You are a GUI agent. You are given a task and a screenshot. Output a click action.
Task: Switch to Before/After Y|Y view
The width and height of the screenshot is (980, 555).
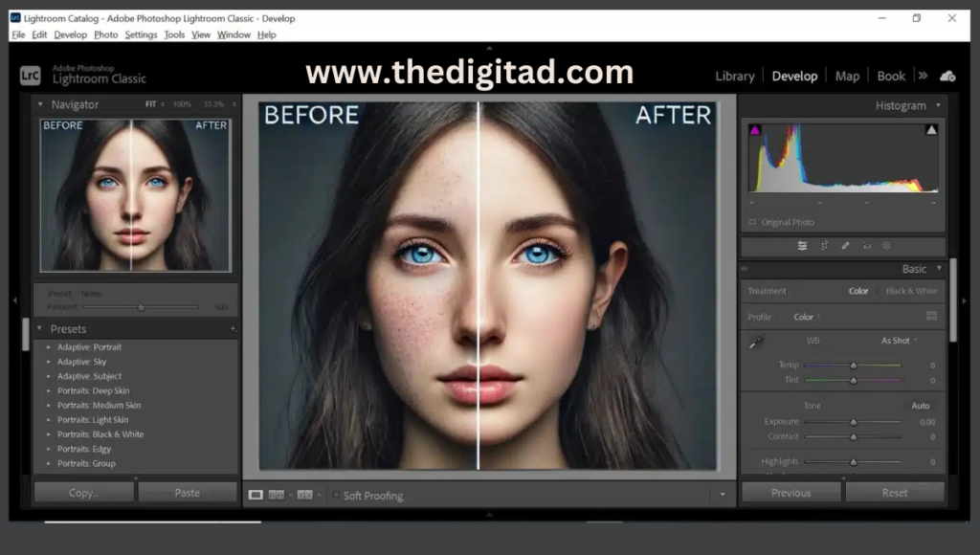pos(304,495)
